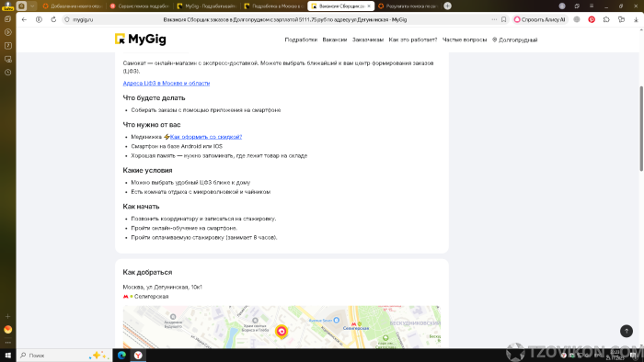The image size is (644, 362).
Task: Open sidebar three-dots settings
Action: pyautogui.click(x=7, y=343)
